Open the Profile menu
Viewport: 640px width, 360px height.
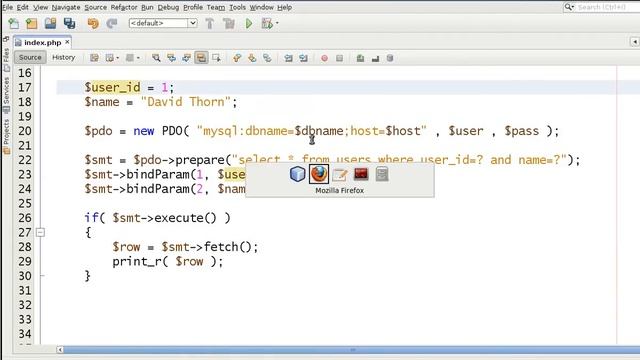click(x=193, y=7)
